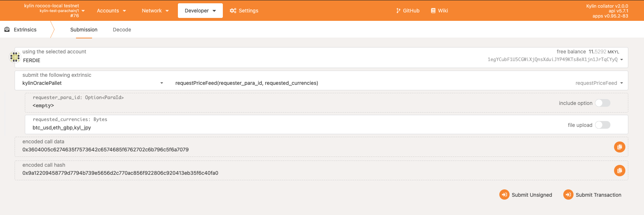
Task: Expand the account address dropdown arrow
Action: click(x=622, y=60)
